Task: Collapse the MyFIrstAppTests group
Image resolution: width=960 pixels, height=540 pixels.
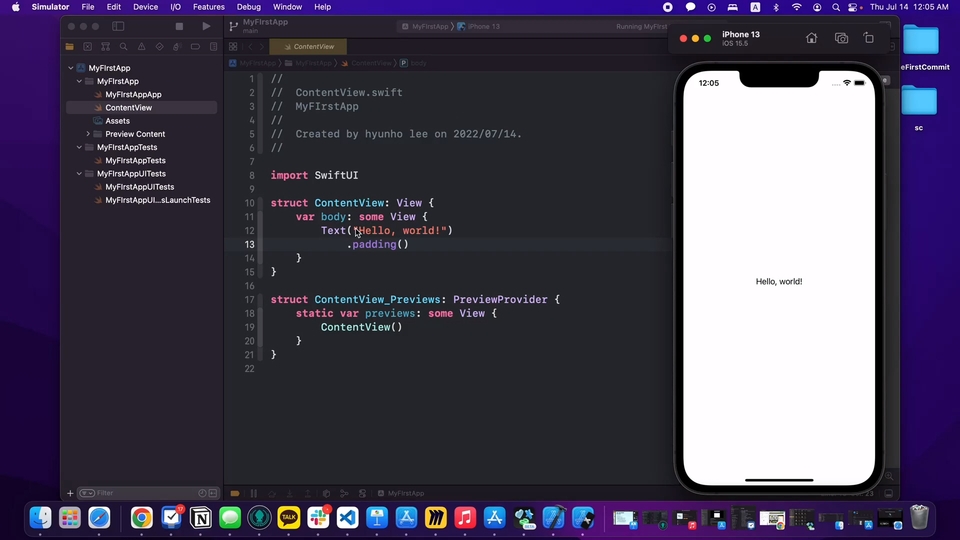Action: [79, 148]
